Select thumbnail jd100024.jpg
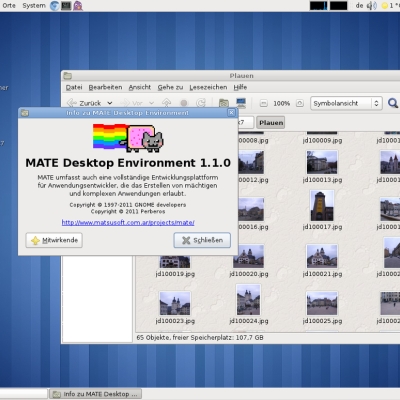Screen dimensions: 400x400 pyautogui.click(x=248, y=300)
